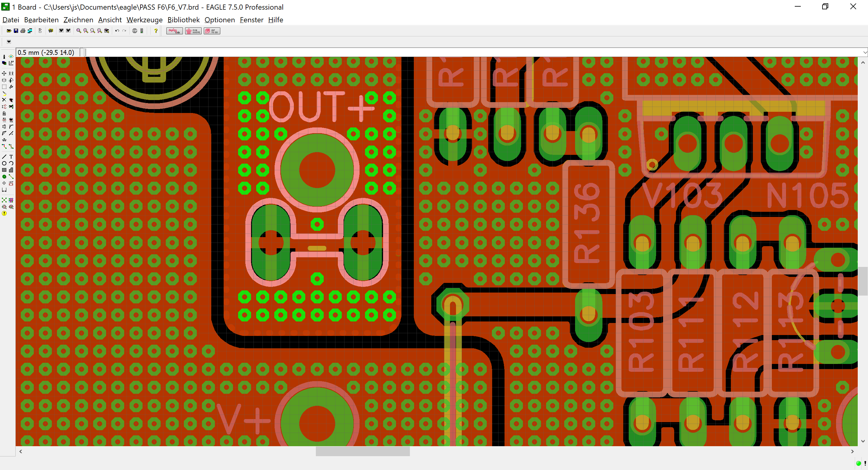
Task: Select the Hole crosshair tool
Action: [4, 183]
